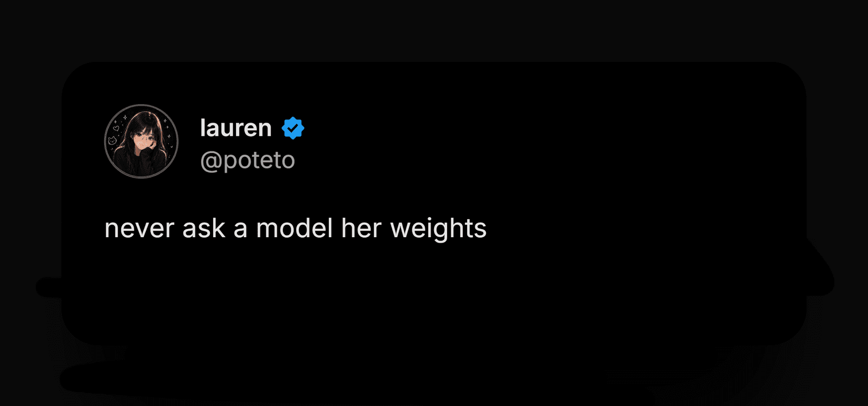This screenshot has height=406, width=868.
Task: Select the word "weights" in the tweet
Action: [438, 229]
